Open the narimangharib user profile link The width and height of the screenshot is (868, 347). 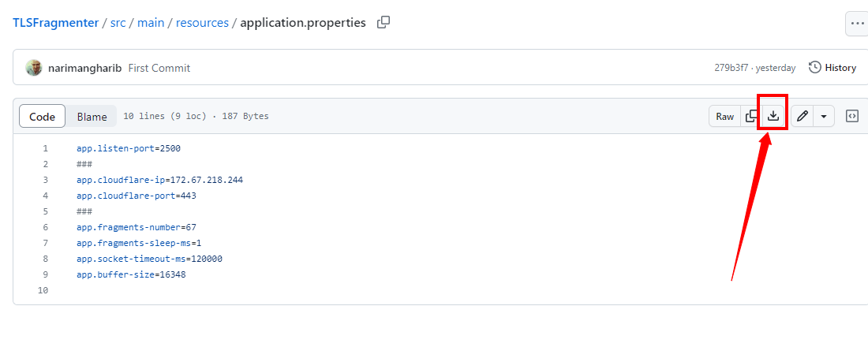[x=84, y=68]
